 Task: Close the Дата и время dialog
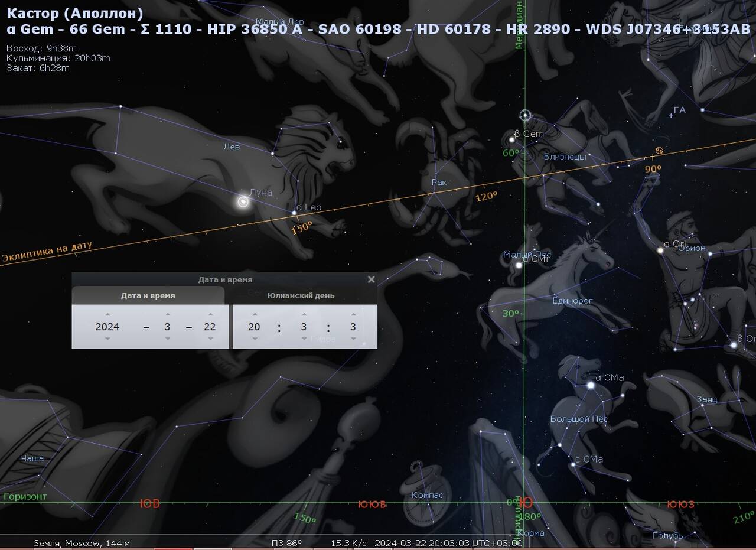pyautogui.click(x=371, y=279)
